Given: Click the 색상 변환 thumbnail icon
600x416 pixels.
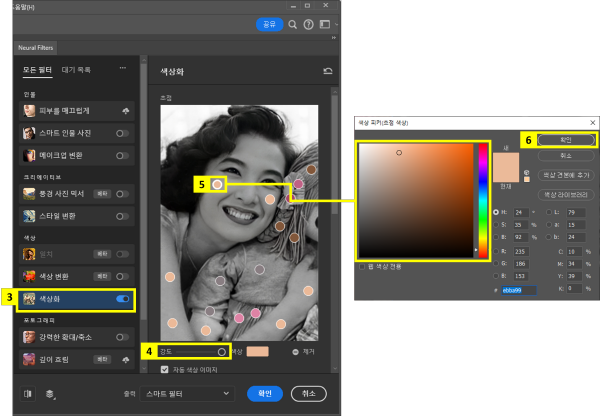Looking at the screenshot, I should pos(29,276).
